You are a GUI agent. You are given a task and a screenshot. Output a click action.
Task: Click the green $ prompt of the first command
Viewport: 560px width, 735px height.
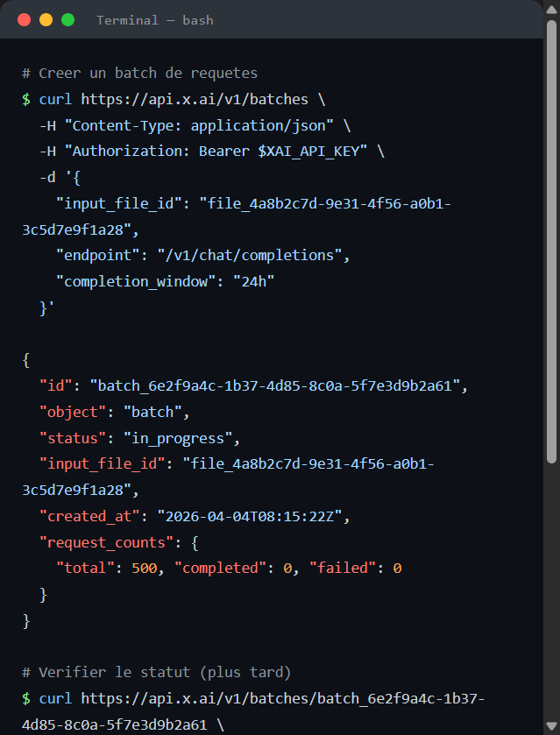pyautogui.click(x=26, y=99)
